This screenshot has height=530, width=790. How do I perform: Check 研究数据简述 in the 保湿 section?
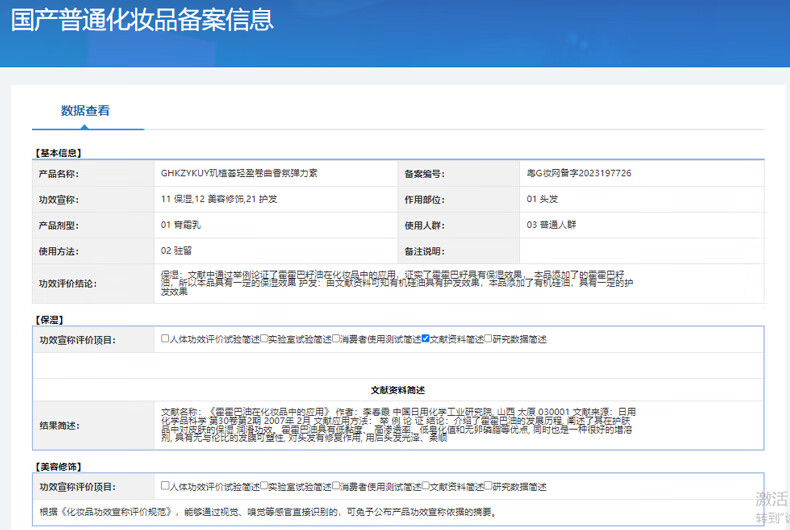coord(488,339)
